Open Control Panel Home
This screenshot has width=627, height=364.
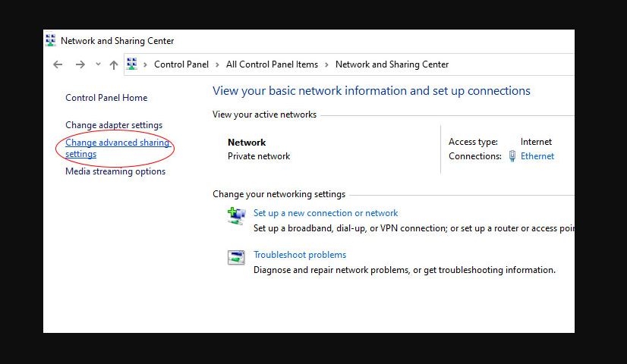coord(106,98)
